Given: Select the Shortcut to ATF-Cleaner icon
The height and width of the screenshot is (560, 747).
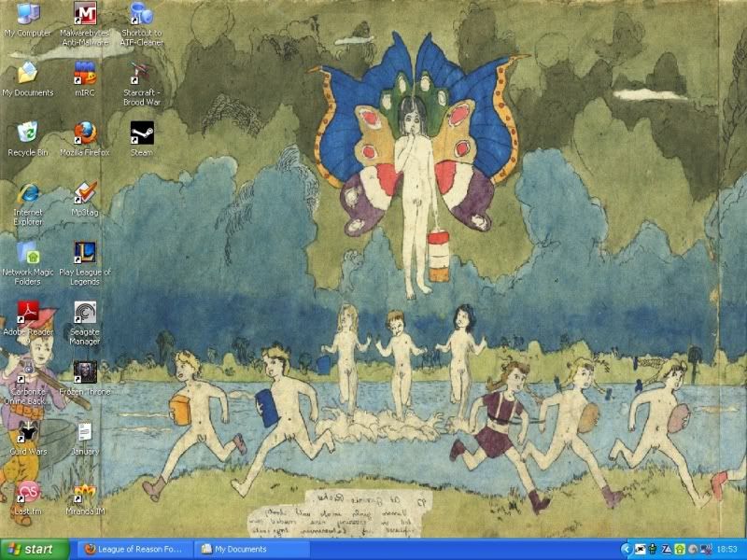Looking at the screenshot, I should pos(142,24).
